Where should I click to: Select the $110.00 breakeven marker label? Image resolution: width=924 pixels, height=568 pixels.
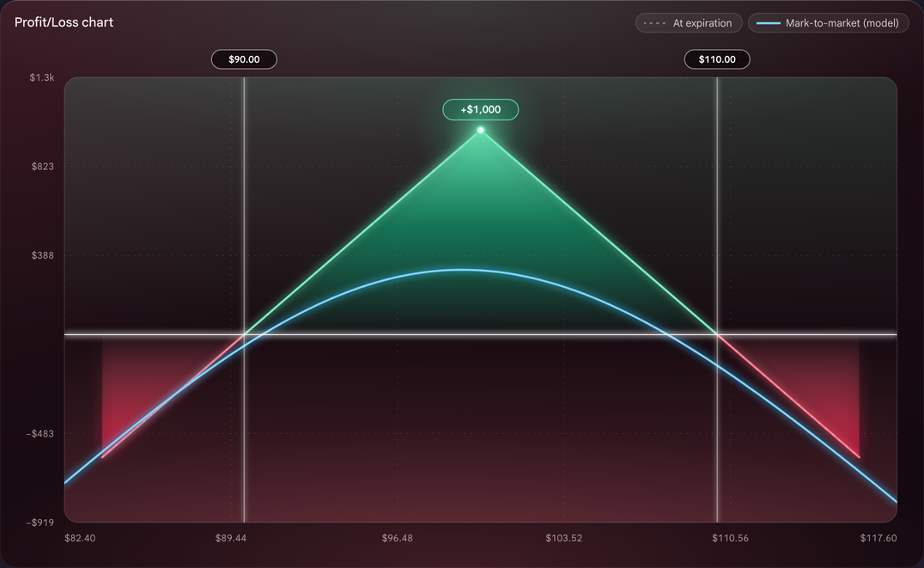coord(717,59)
